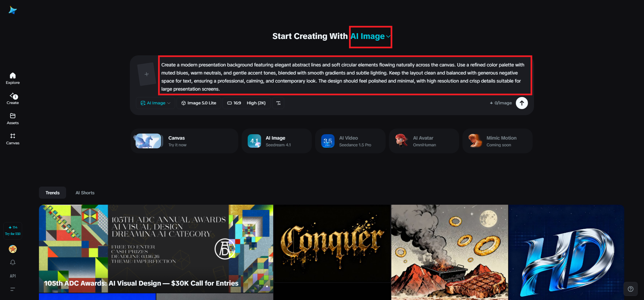Image resolution: width=644 pixels, height=300 pixels.
Task: Open the Canvas Try it now card
Action: 184,141
